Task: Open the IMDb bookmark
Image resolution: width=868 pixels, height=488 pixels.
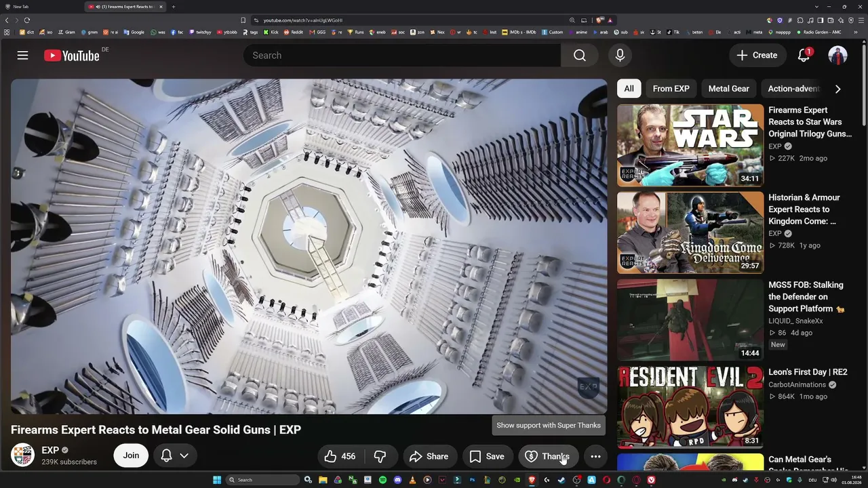Action: [519, 32]
